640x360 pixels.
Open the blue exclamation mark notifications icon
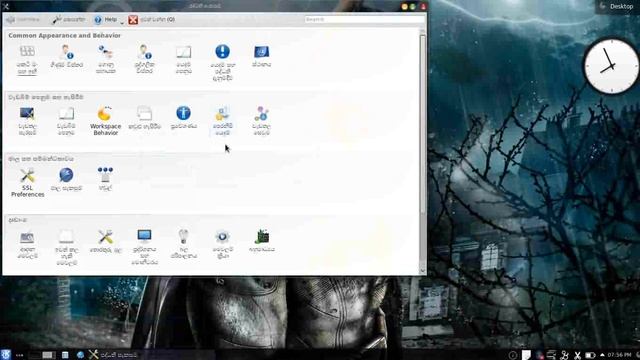coord(222,62)
